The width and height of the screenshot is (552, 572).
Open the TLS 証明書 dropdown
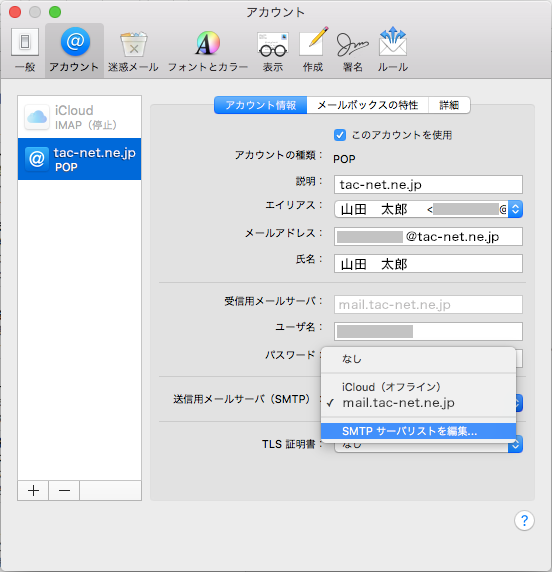[x=515, y=444]
